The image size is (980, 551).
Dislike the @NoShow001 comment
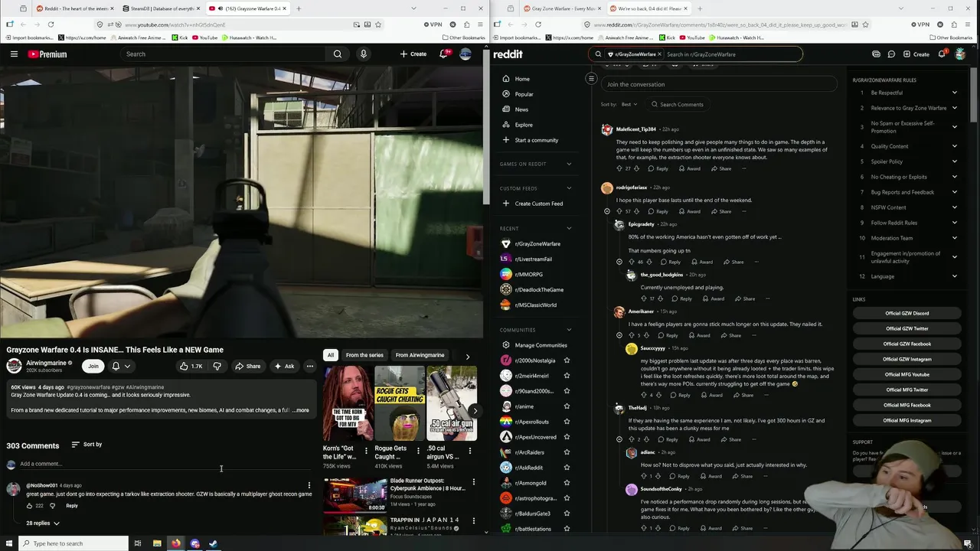[52, 506]
